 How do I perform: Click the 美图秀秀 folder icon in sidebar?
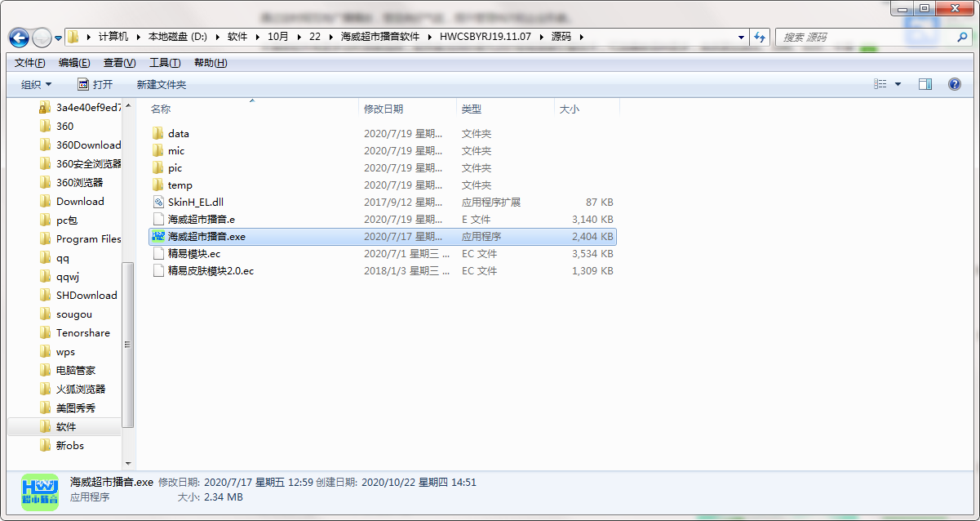[x=46, y=407]
